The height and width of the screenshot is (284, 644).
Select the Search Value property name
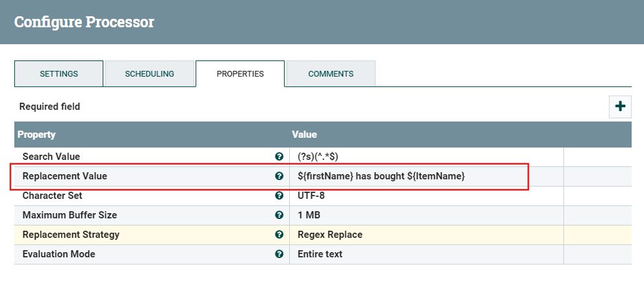click(x=51, y=157)
